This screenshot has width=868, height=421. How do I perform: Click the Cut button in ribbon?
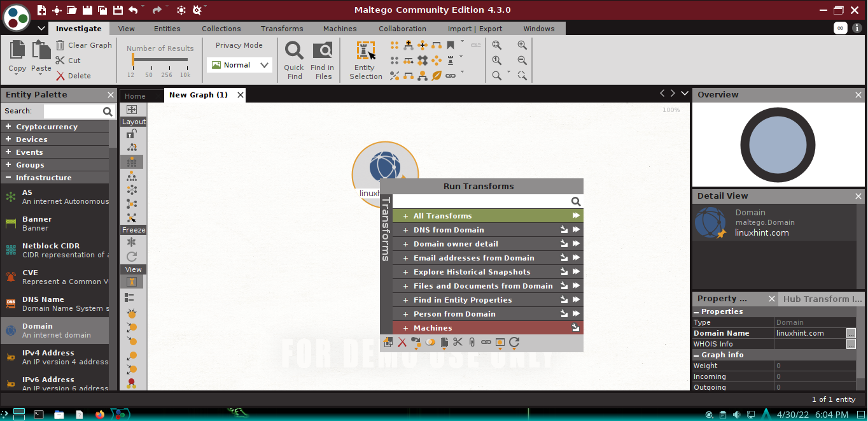68,61
